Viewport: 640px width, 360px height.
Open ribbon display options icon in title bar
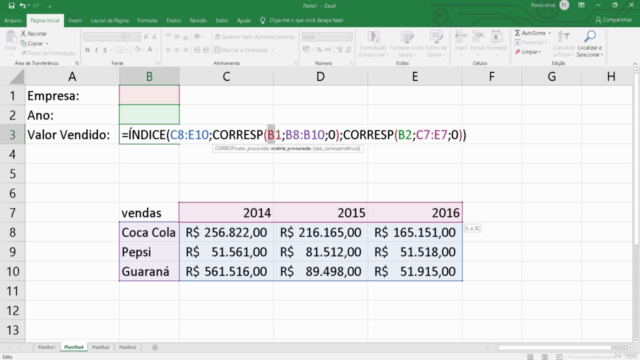tap(581, 5)
